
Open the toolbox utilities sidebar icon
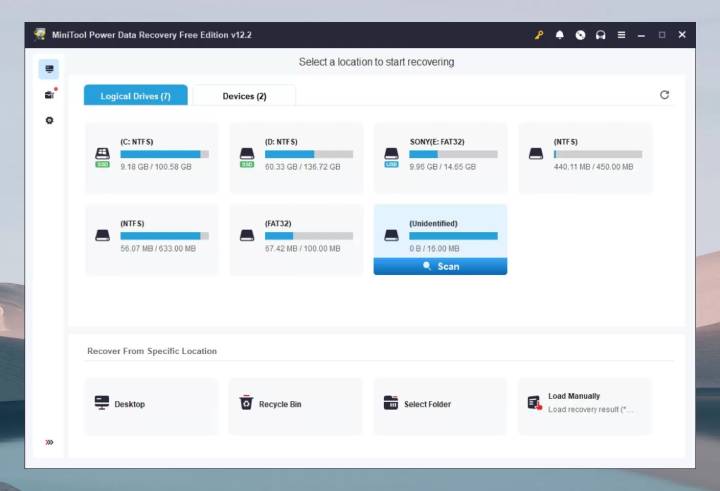click(x=49, y=95)
